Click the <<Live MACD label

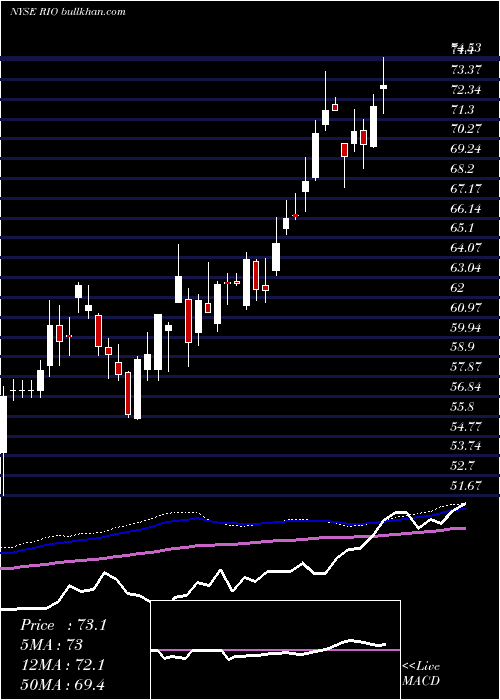coord(421,673)
